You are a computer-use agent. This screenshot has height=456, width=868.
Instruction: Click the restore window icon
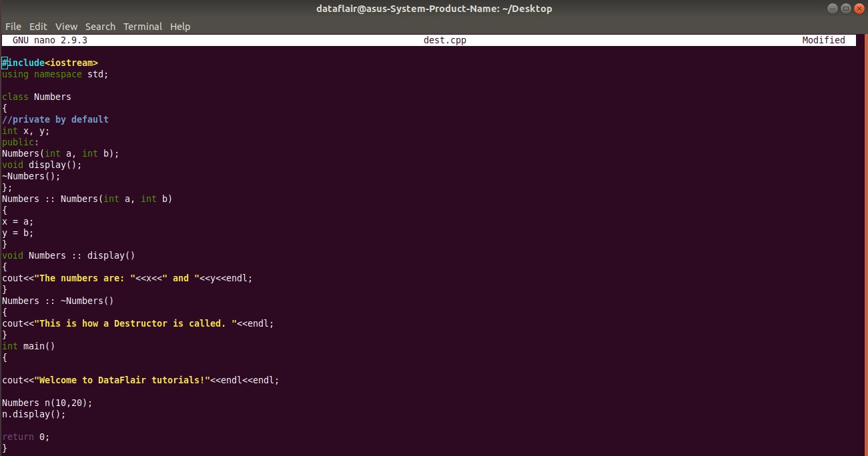[x=845, y=8]
